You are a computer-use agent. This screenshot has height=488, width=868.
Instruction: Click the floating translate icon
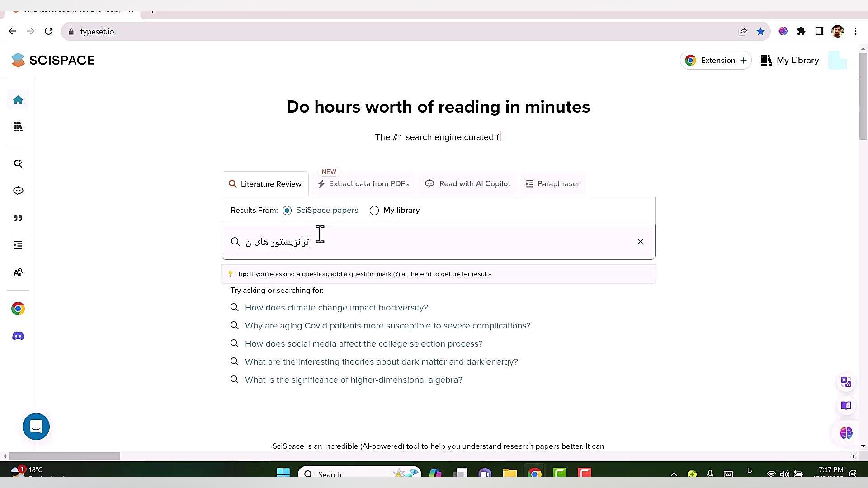(x=846, y=382)
